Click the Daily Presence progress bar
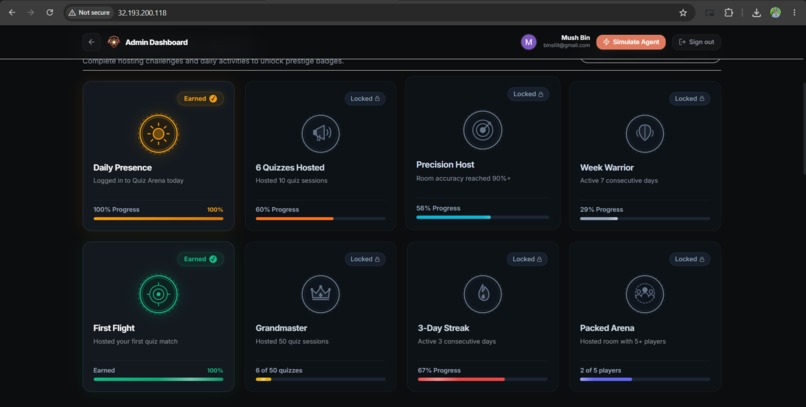806x407 pixels. pos(158,219)
